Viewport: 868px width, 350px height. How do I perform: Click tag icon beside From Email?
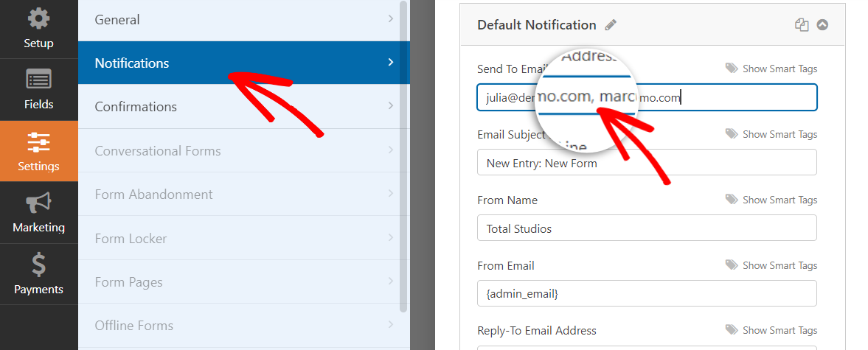732,265
